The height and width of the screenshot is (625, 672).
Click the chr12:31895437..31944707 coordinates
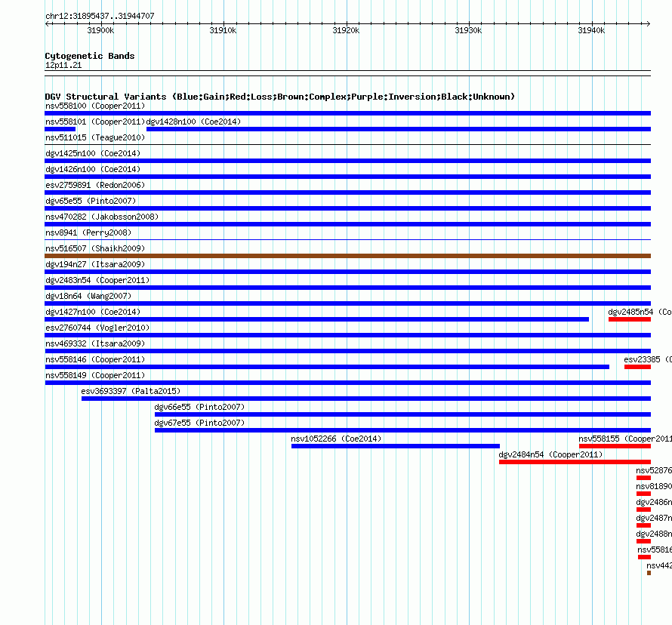coord(100,16)
